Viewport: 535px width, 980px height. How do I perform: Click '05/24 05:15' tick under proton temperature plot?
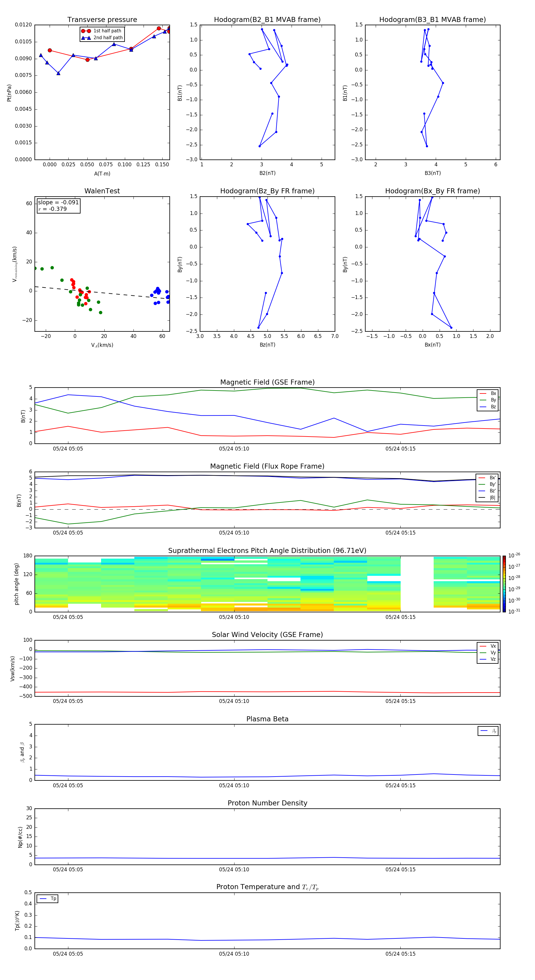pos(400,954)
